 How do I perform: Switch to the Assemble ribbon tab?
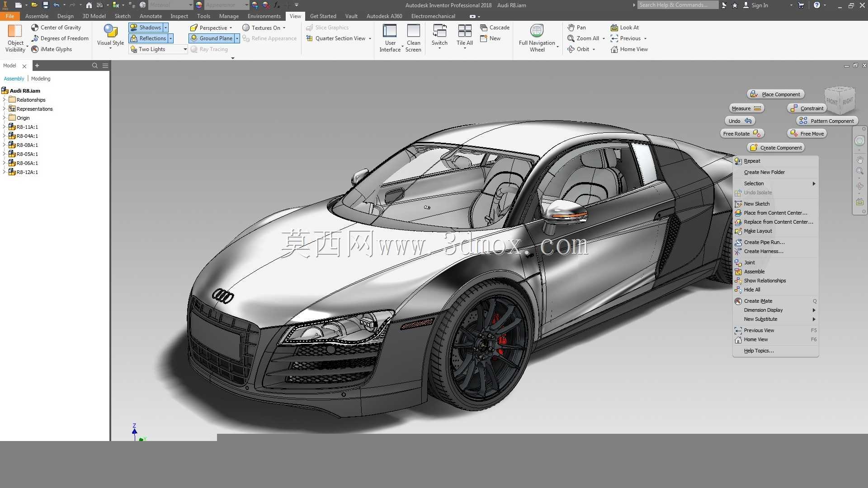(x=37, y=16)
